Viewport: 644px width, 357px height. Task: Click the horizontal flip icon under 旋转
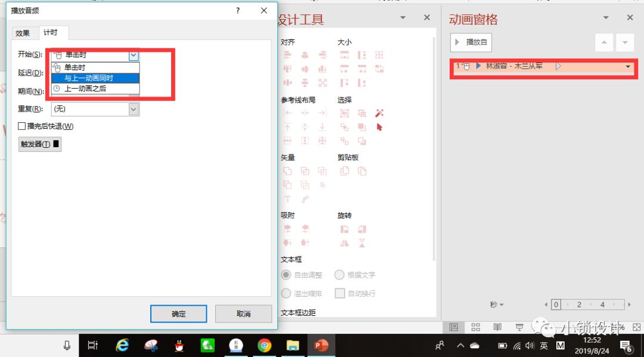[x=345, y=243]
